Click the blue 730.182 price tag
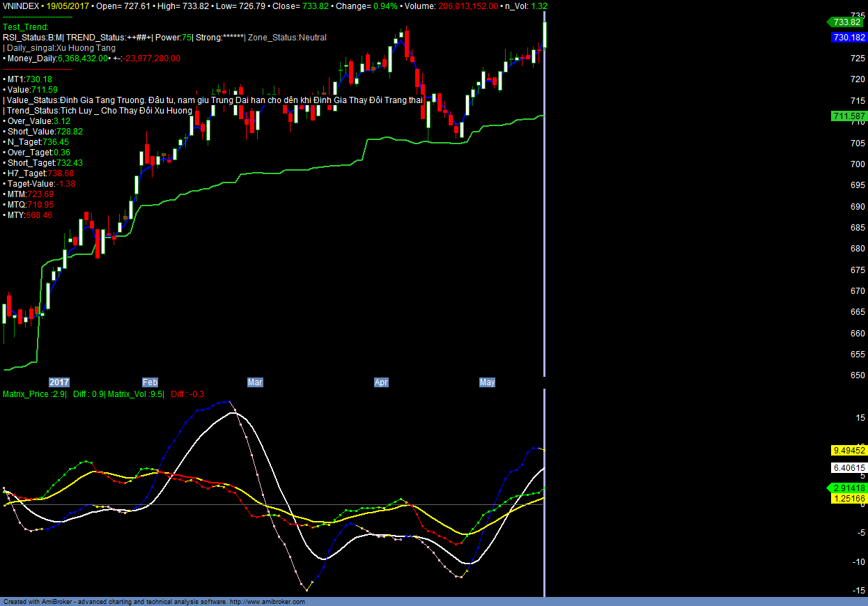 [848, 38]
